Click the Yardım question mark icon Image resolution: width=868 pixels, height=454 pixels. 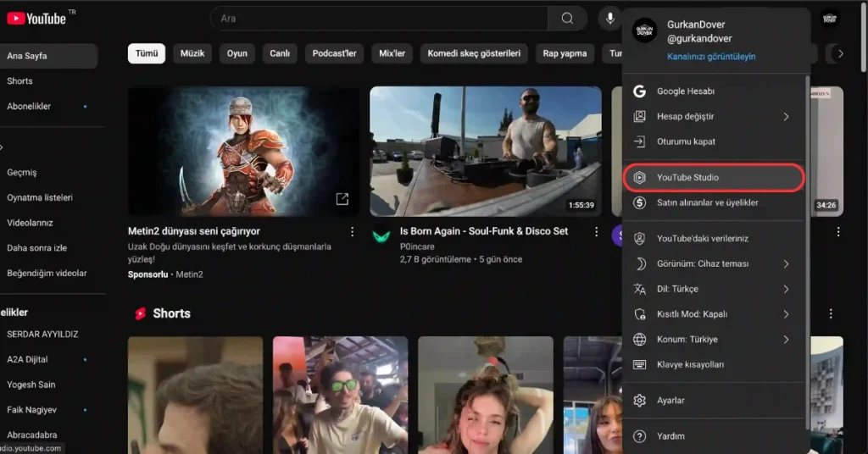click(x=639, y=436)
